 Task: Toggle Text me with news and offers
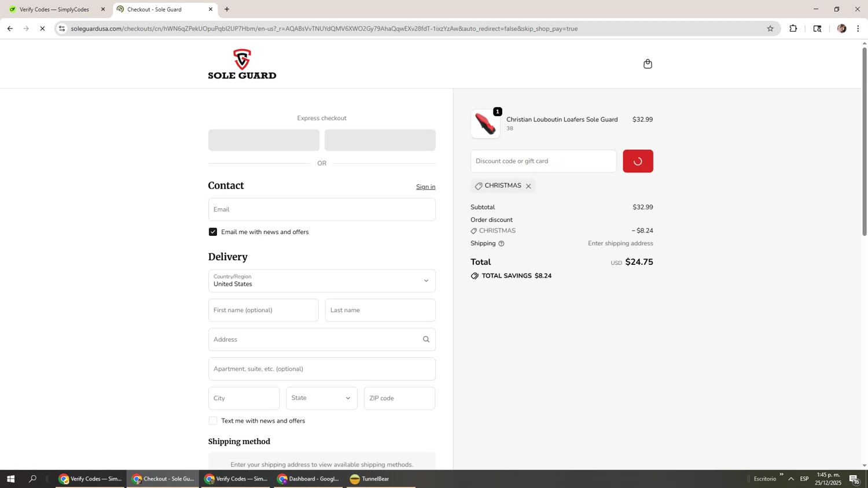point(213,421)
